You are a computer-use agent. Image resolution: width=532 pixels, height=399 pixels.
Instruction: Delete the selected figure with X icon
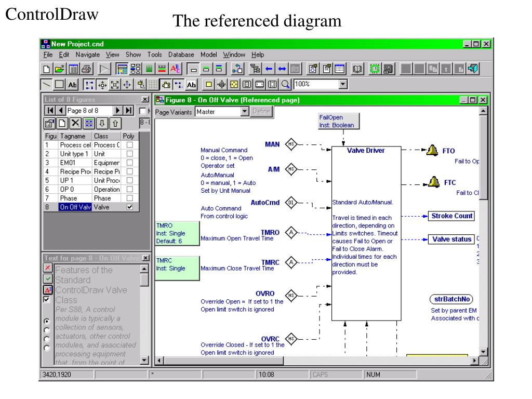75,123
